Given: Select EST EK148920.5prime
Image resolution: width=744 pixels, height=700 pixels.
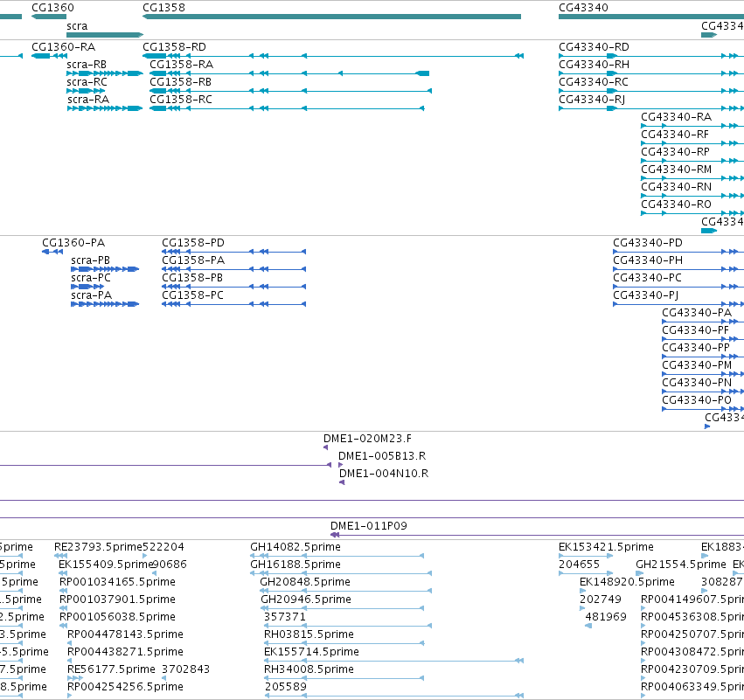Looking at the screenshot, I should pos(627,582).
